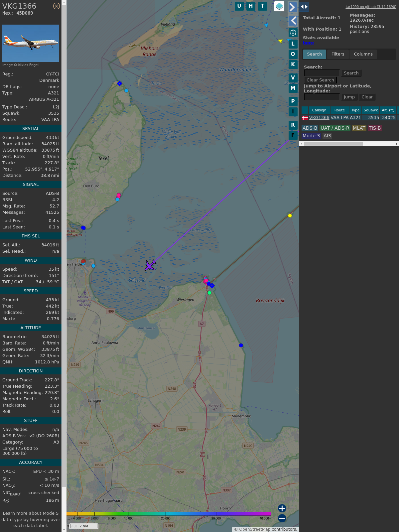399x532 pixels.
Task: Toggle the K map button
Action: point(293,65)
